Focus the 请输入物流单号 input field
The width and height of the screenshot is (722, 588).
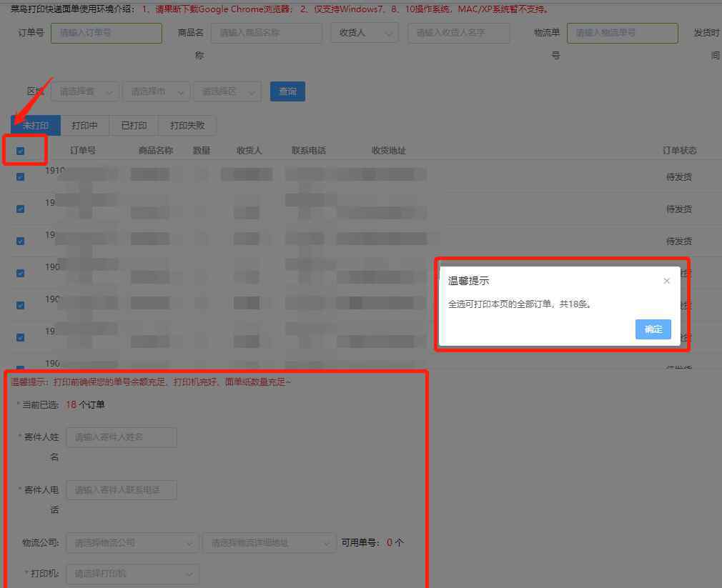[622, 33]
